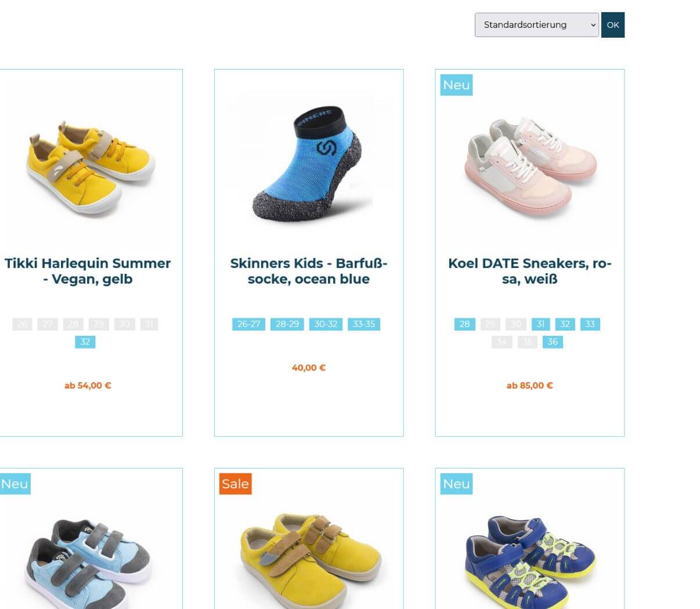Pick size 33 for Koel sneakers
This screenshot has height=609, width=700.
590,324
